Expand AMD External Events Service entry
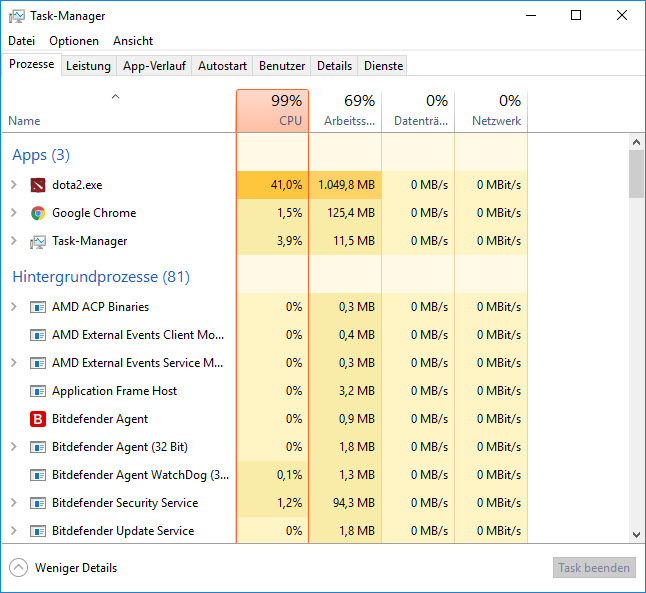This screenshot has width=646, height=593. (x=14, y=363)
